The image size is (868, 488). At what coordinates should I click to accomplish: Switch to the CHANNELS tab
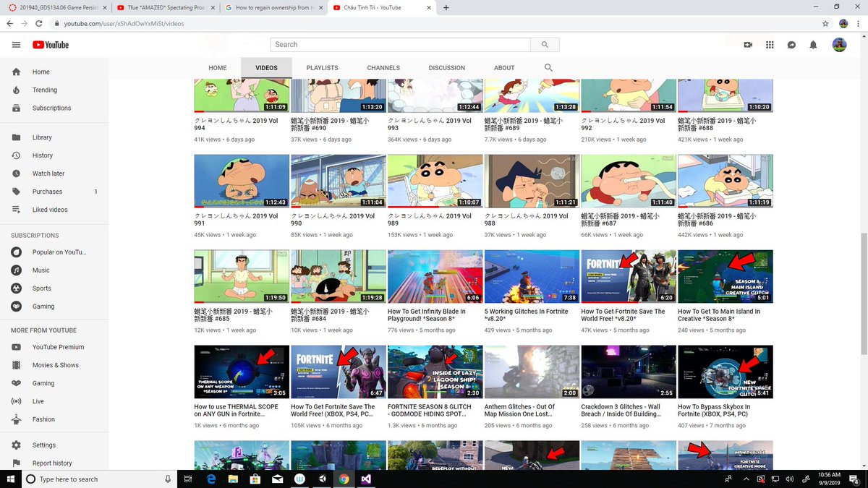click(383, 68)
